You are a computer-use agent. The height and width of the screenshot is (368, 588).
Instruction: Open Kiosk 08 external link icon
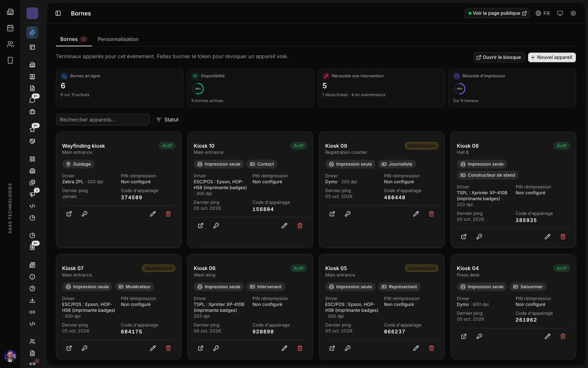click(464, 237)
